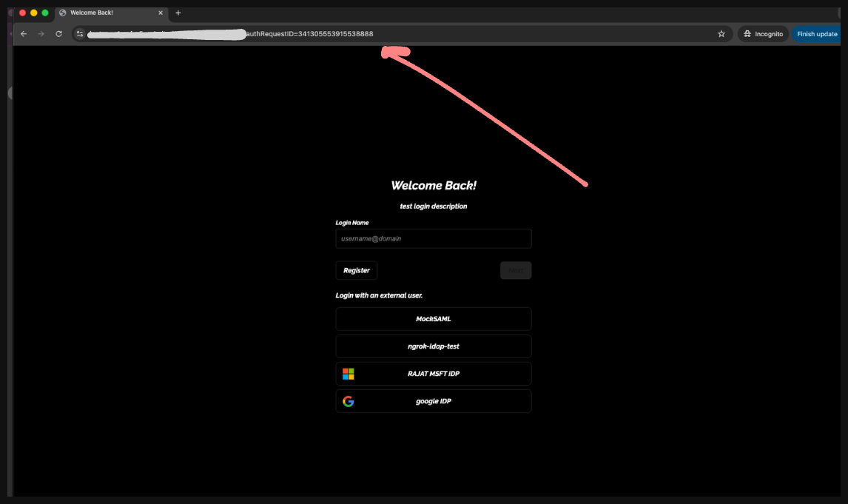Focus the Login Name input field

tap(433, 238)
